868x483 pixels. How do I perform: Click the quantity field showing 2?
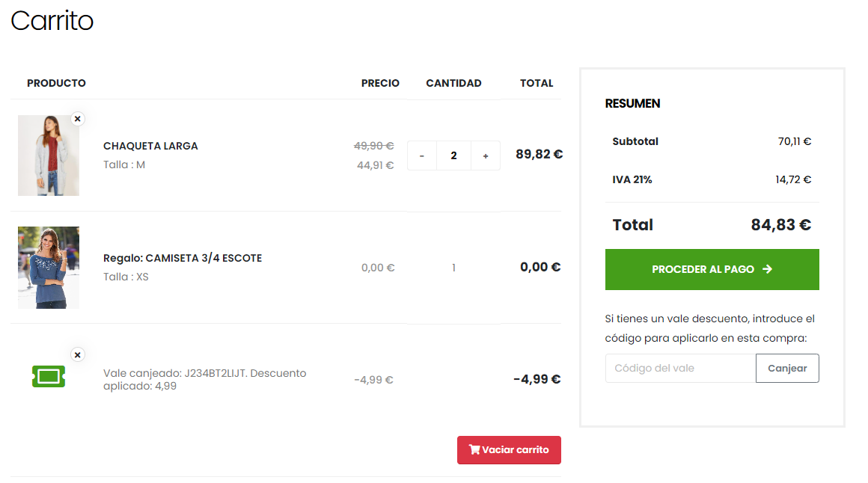(453, 156)
